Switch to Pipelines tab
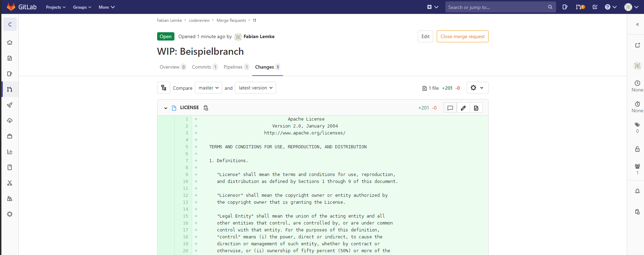This screenshot has height=255, width=644. click(x=236, y=67)
